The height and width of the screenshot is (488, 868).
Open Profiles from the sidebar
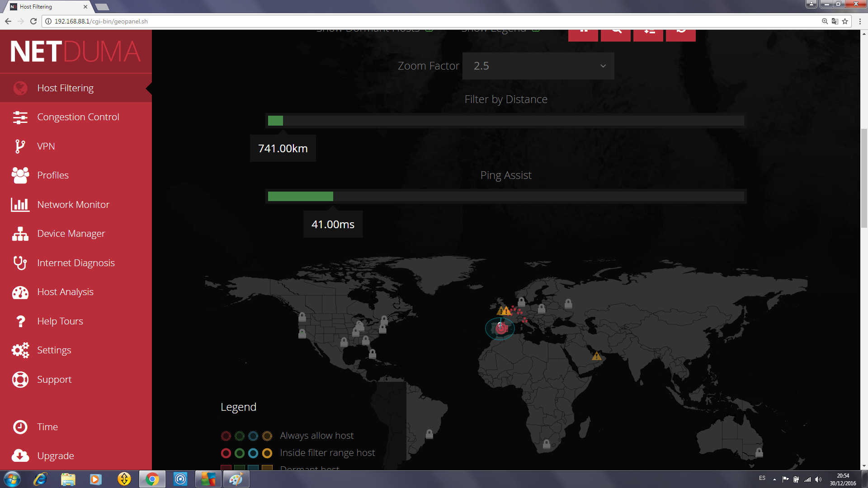pos(53,175)
